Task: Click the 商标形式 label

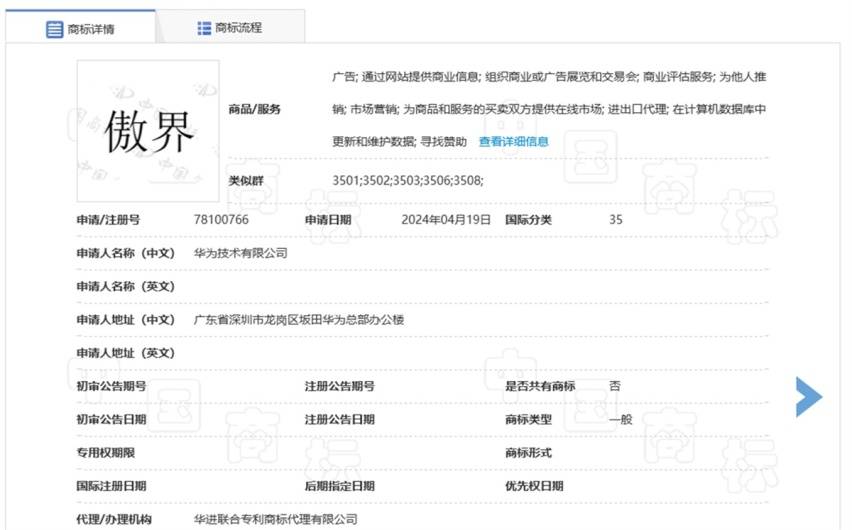Action: pyautogui.click(x=528, y=453)
